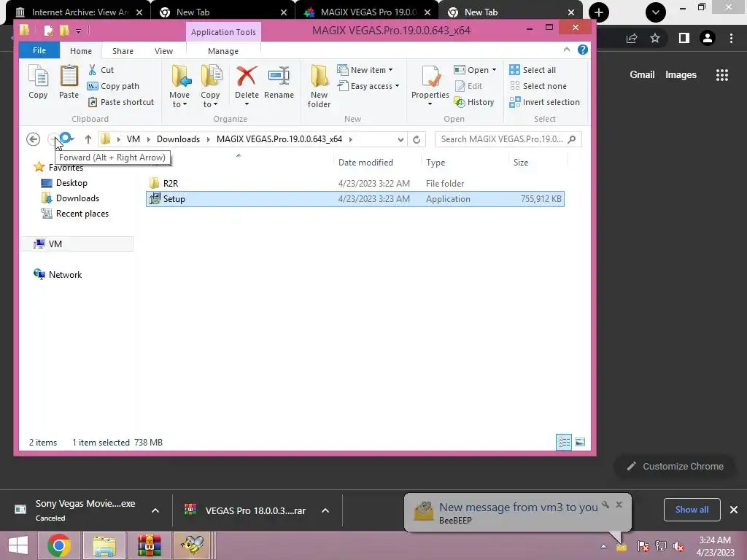Switch to Details view icon in status bar
Image resolution: width=747 pixels, height=560 pixels.
click(x=564, y=443)
